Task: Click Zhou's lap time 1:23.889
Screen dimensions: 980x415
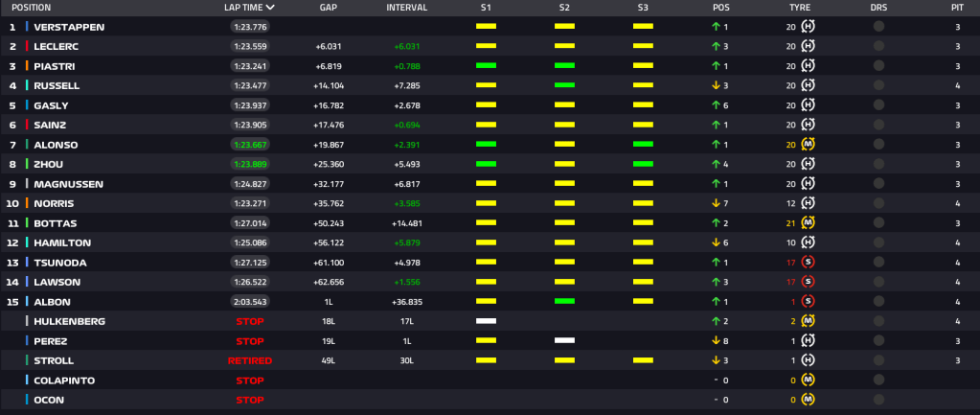Action: [x=249, y=165]
